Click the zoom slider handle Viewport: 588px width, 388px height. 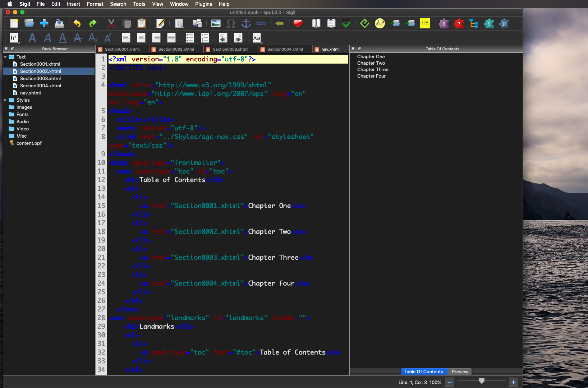pos(482,381)
